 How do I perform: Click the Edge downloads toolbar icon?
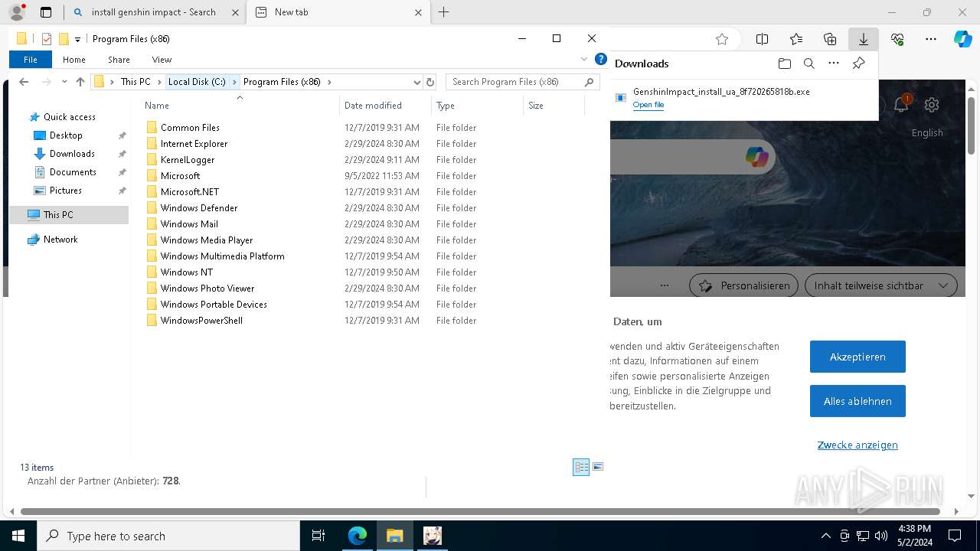pos(864,39)
